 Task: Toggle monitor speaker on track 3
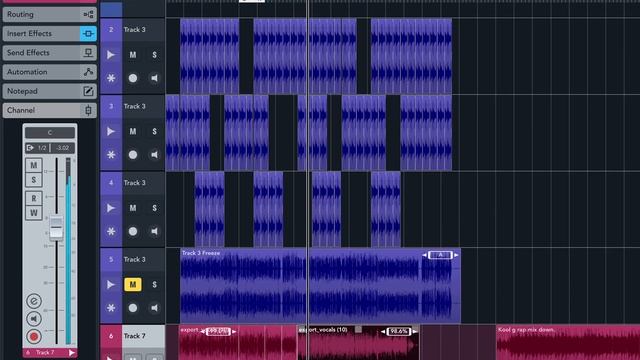(x=154, y=155)
